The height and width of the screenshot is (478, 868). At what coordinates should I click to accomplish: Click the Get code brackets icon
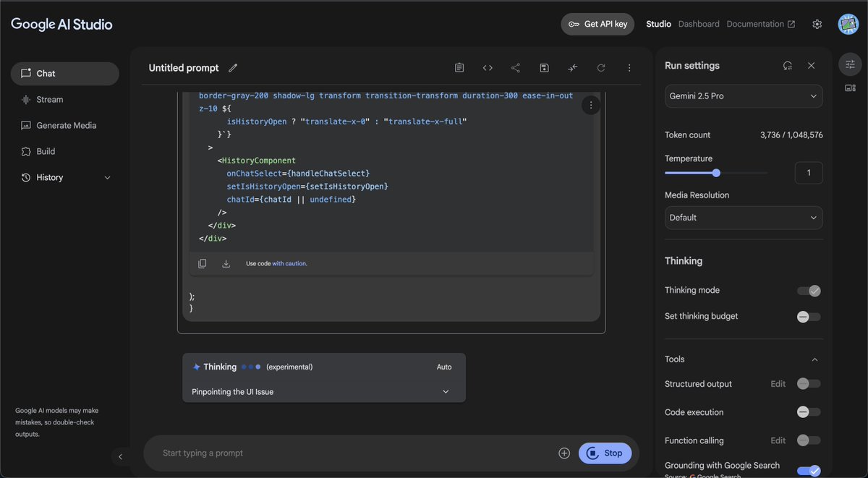(488, 68)
